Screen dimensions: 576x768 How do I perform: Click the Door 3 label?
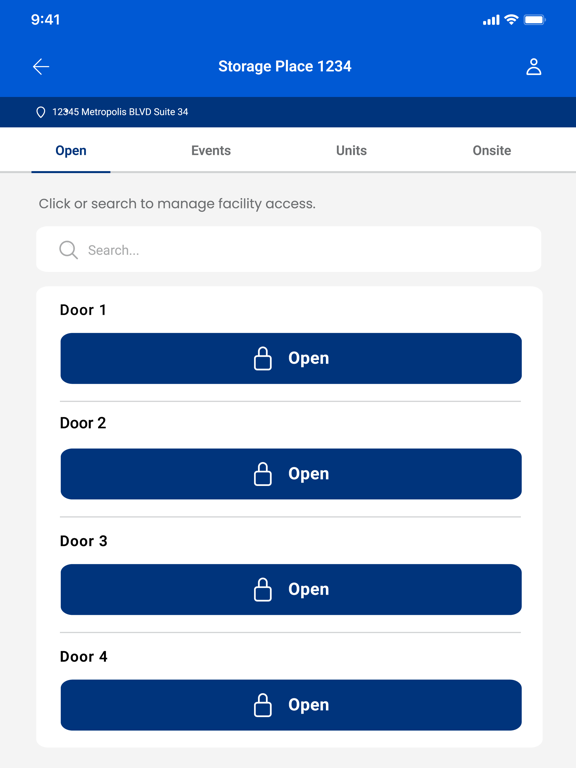[x=83, y=541]
